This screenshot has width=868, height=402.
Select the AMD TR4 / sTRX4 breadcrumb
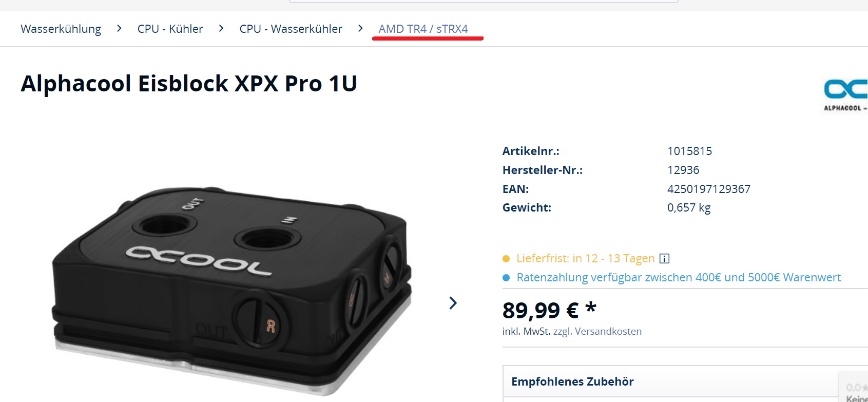pos(423,29)
